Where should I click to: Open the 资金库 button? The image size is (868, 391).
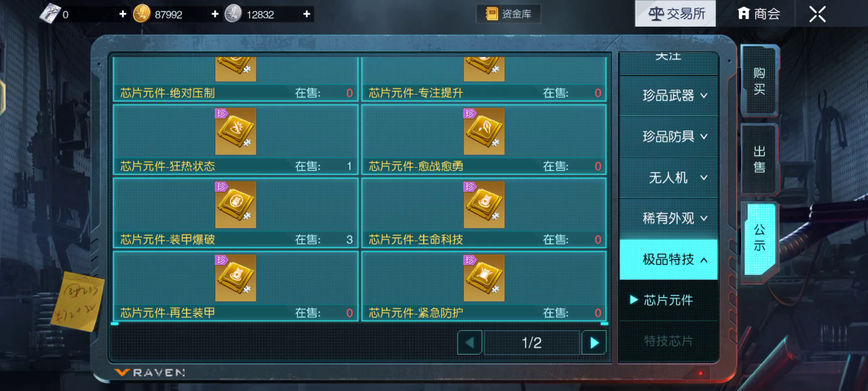[509, 14]
